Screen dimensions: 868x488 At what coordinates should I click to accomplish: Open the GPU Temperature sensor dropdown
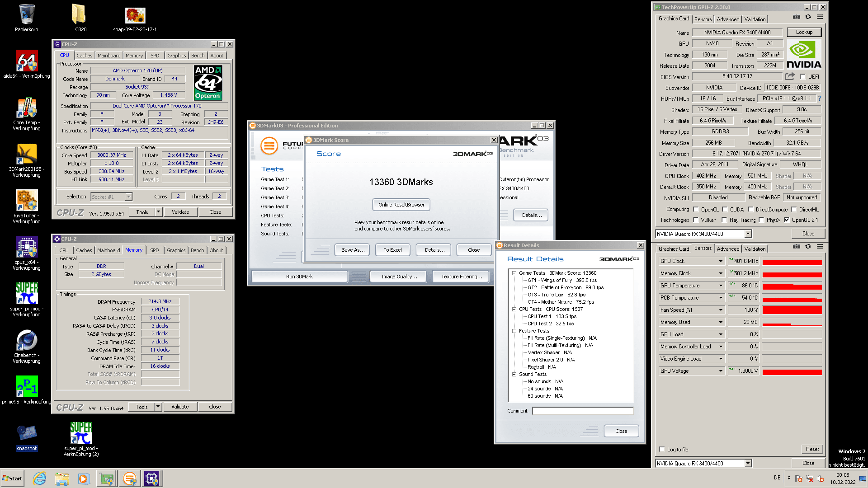(721, 286)
